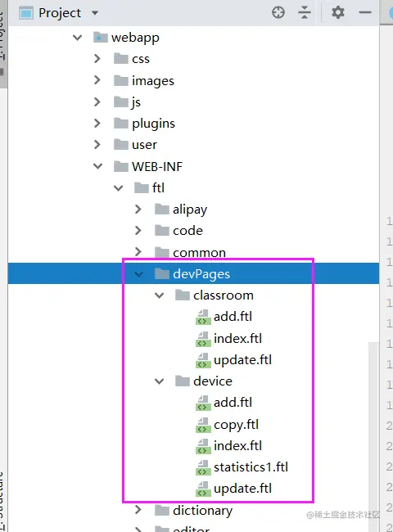
Task: Select the code folder icon
Action: (162, 230)
